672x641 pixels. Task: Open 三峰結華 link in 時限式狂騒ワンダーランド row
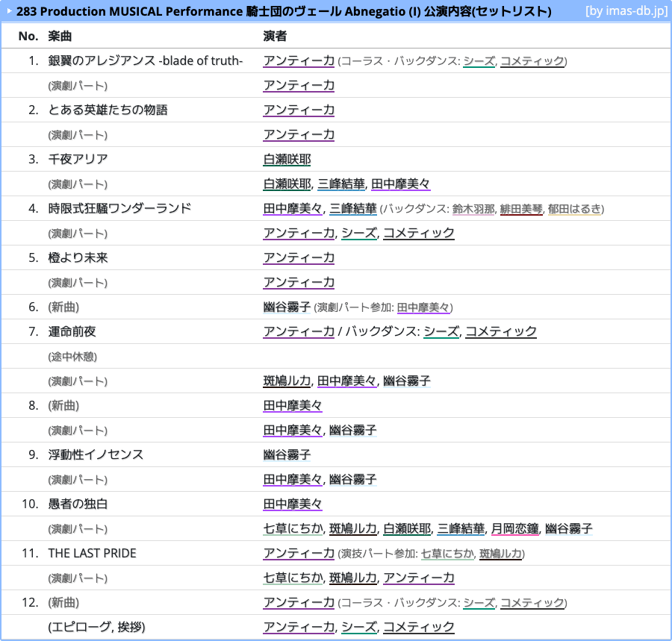click(x=352, y=208)
